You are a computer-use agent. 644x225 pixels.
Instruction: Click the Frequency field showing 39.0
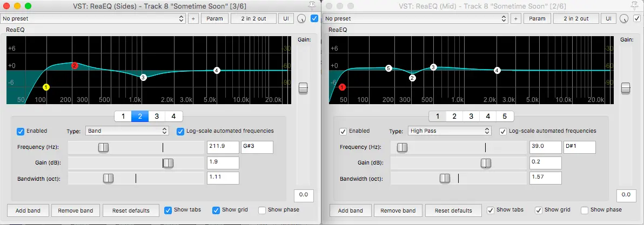click(x=545, y=147)
